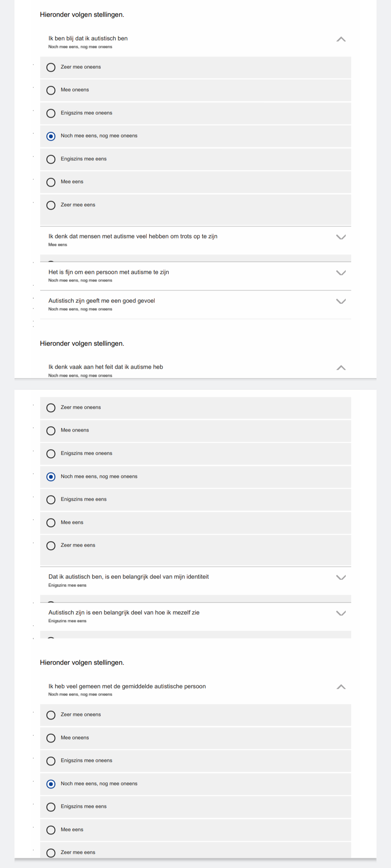Screen dimensions: 391x868
Task: Choose 'Enigszins mee oneens' for 'Ik denk vaak' question
Action: (x=195, y=454)
